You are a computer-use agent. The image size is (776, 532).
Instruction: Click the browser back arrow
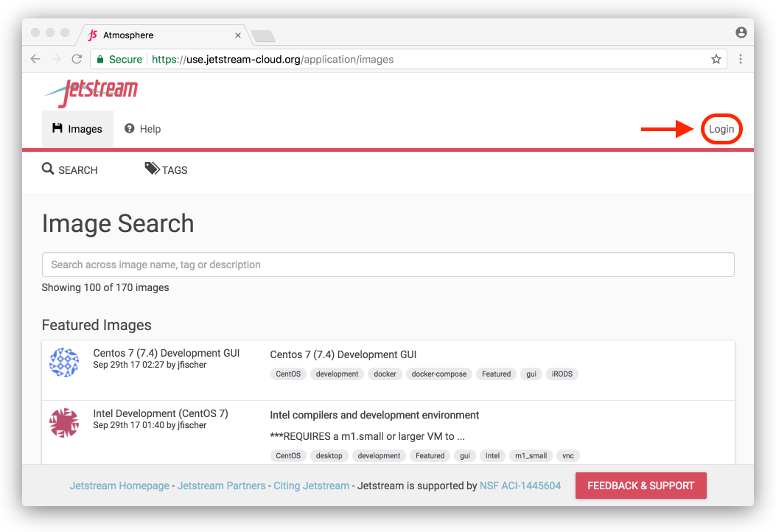point(35,59)
